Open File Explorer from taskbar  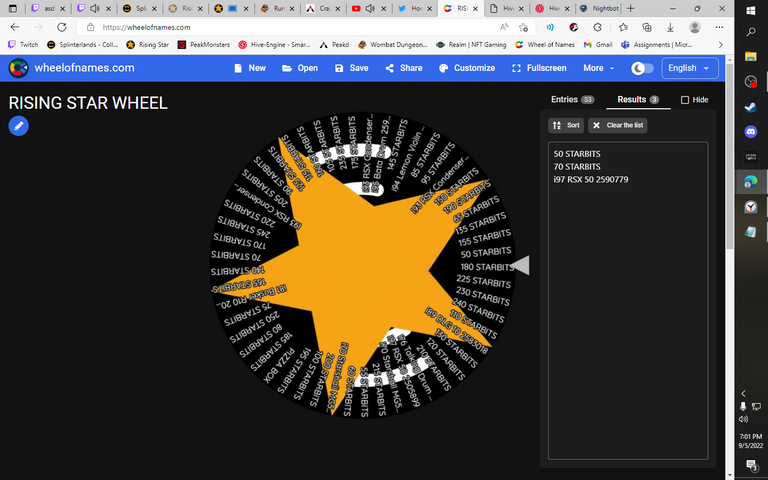click(x=751, y=56)
